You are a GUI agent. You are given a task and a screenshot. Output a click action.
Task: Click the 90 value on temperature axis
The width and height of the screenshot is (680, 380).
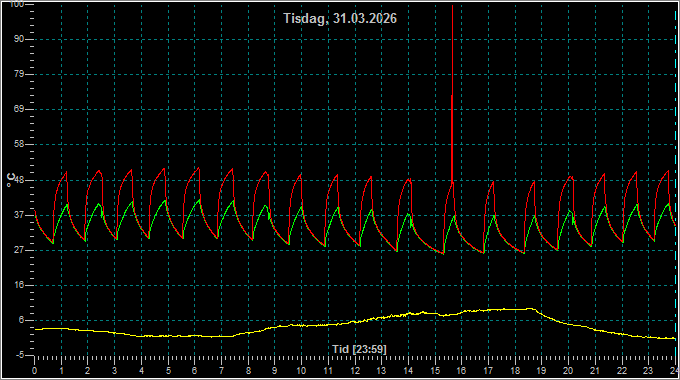[19, 39]
